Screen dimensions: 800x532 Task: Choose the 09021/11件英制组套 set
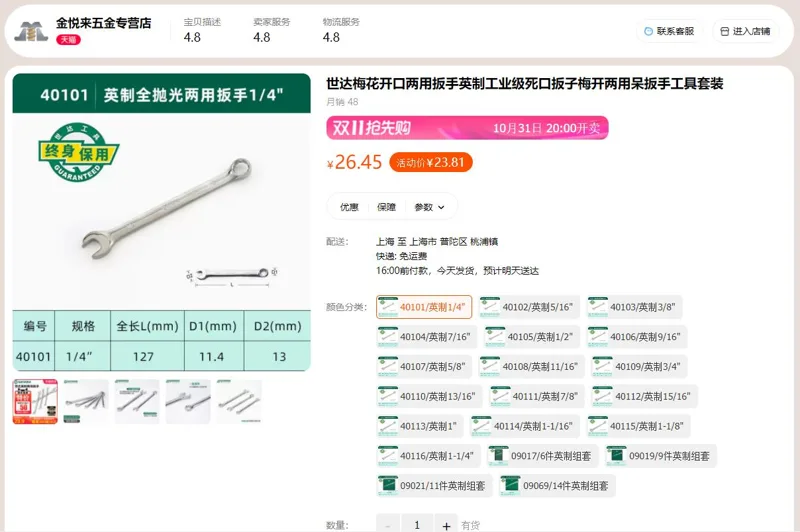[x=434, y=486]
